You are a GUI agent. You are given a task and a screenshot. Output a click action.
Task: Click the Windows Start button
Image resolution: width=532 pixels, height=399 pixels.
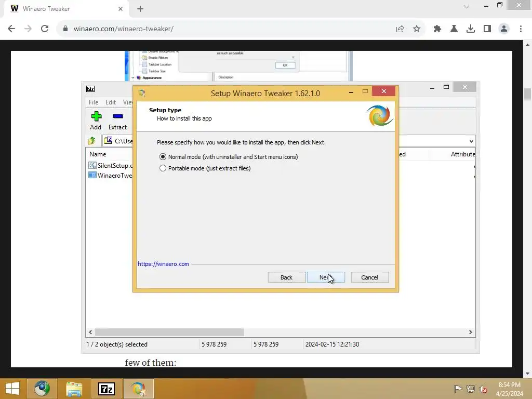pos(12,389)
